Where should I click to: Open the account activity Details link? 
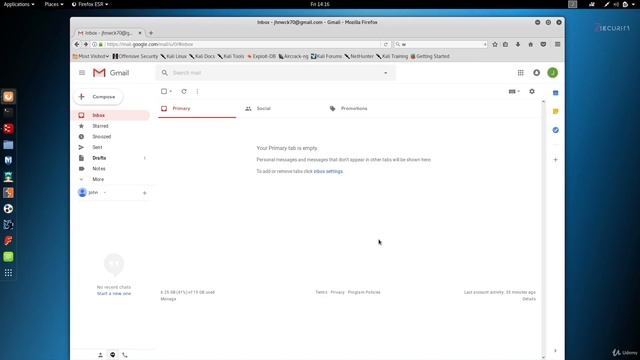(x=529, y=299)
